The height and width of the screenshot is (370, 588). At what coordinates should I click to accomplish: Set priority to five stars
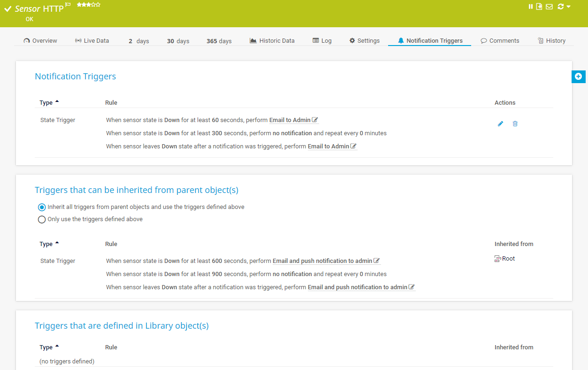coord(98,5)
